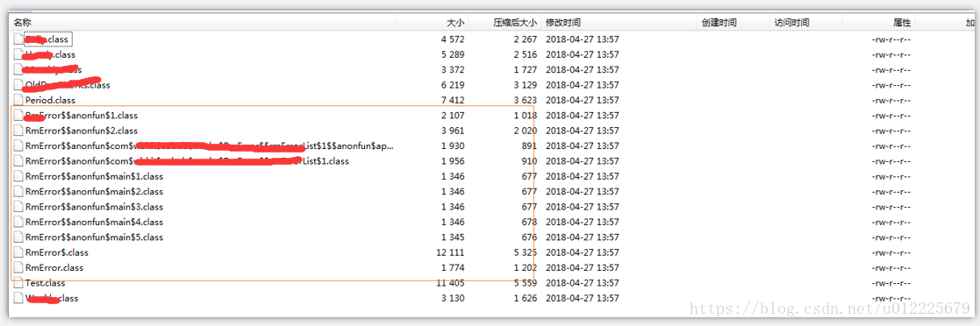Click the file icon beside Period.class
Screen dimensions: 980x326
click(x=18, y=100)
